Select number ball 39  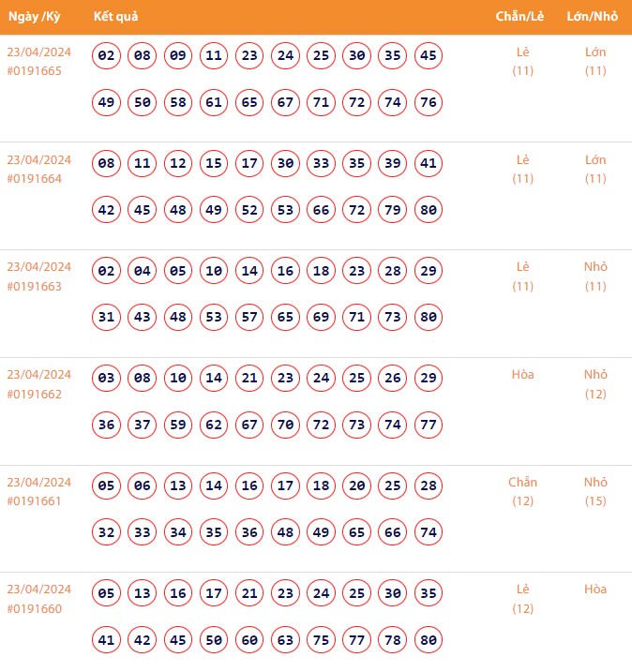click(393, 164)
